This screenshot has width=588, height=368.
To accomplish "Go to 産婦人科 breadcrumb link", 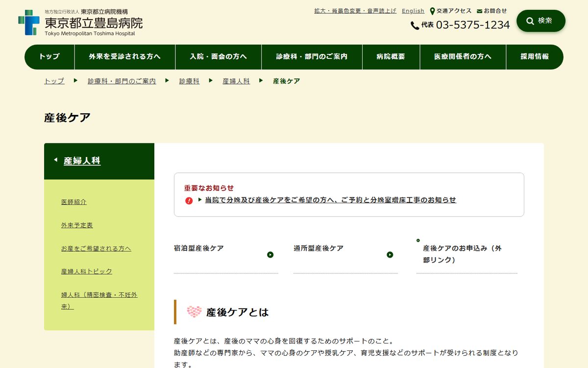I will [x=236, y=81].
